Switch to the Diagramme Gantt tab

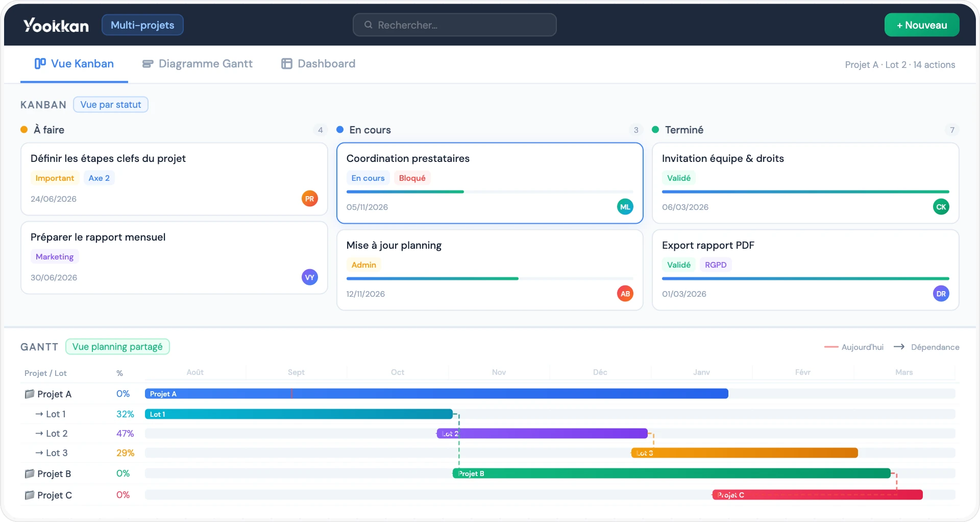pos(198,64)
